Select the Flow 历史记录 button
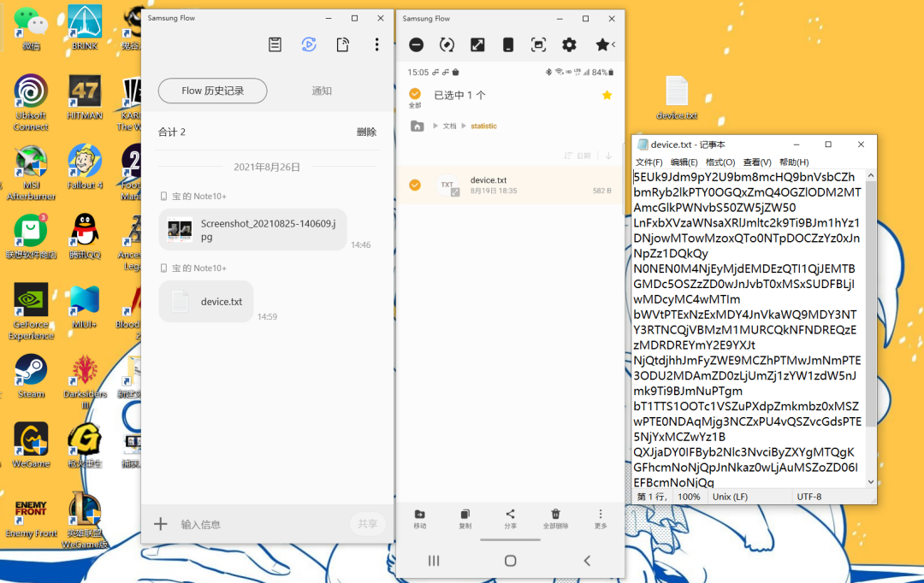Viewport: 924px width, 583px height. [213, 91]
